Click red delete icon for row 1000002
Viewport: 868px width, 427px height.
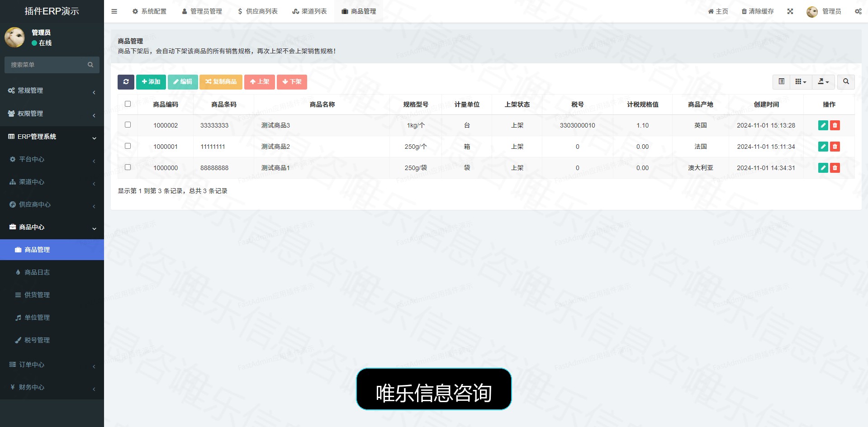point(835,125)
